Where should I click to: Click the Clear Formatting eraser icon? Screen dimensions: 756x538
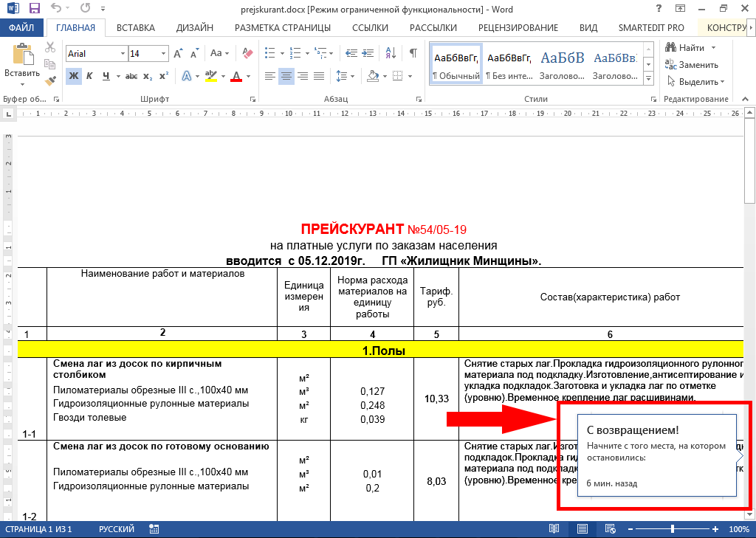247,54
